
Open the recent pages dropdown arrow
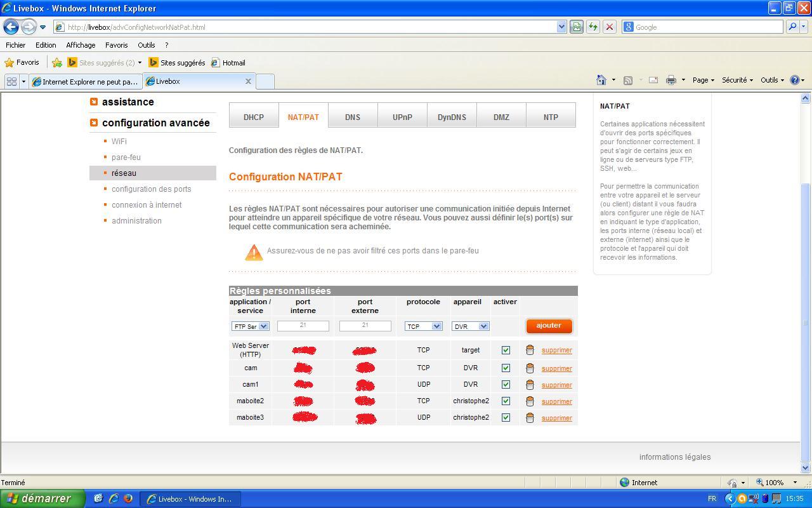coord(43,27)
